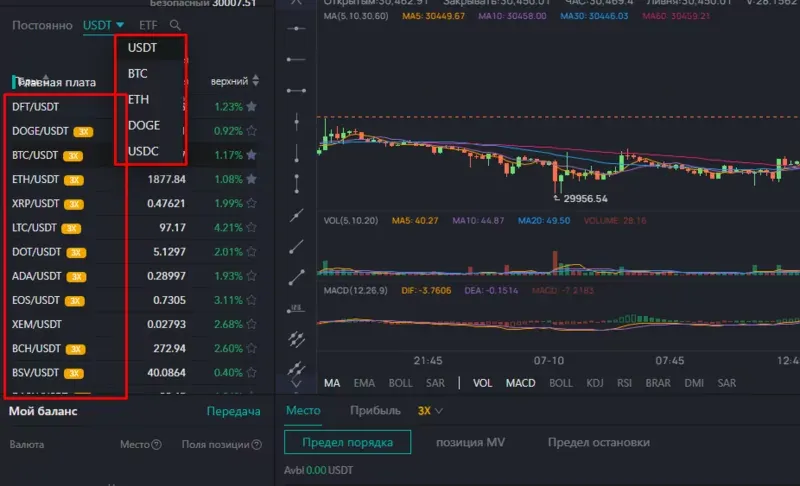Image resolution: width=800 pixels, height=486 pixels.
Task: Favorite the DOT/USDT star
Action: coord(252,251)
